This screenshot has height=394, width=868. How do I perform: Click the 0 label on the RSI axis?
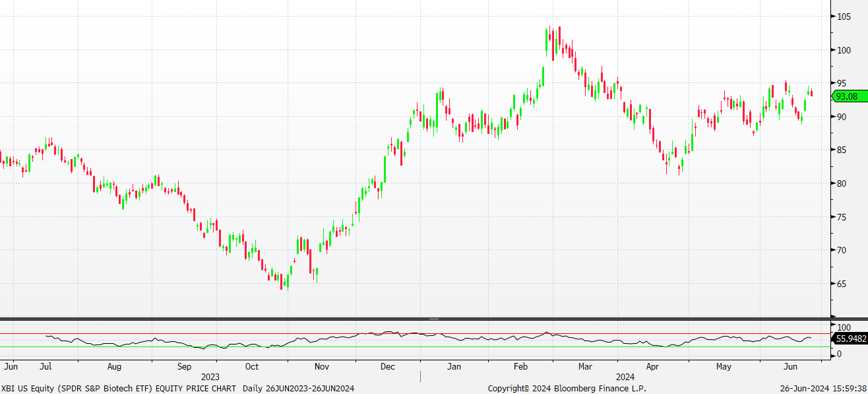tap(839, 354)
